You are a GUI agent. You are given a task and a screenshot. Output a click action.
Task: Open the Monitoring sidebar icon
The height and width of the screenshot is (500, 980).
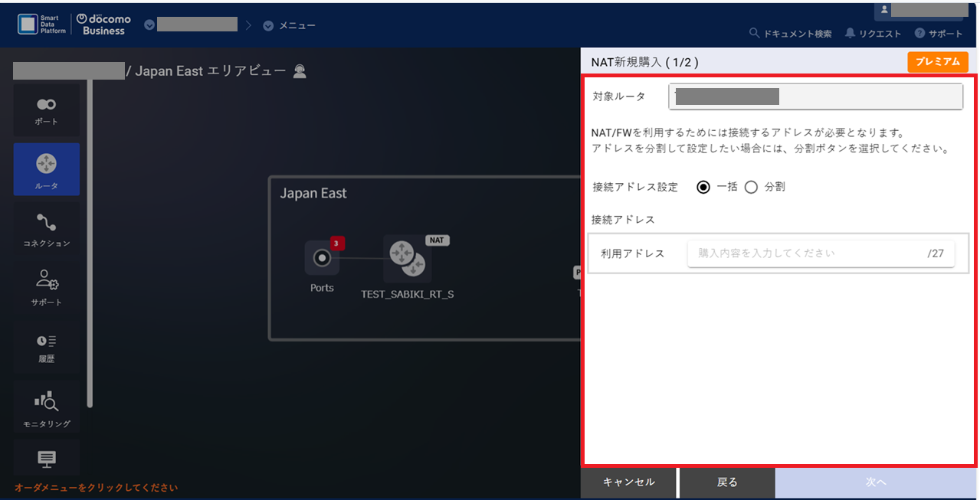[46, 407]
